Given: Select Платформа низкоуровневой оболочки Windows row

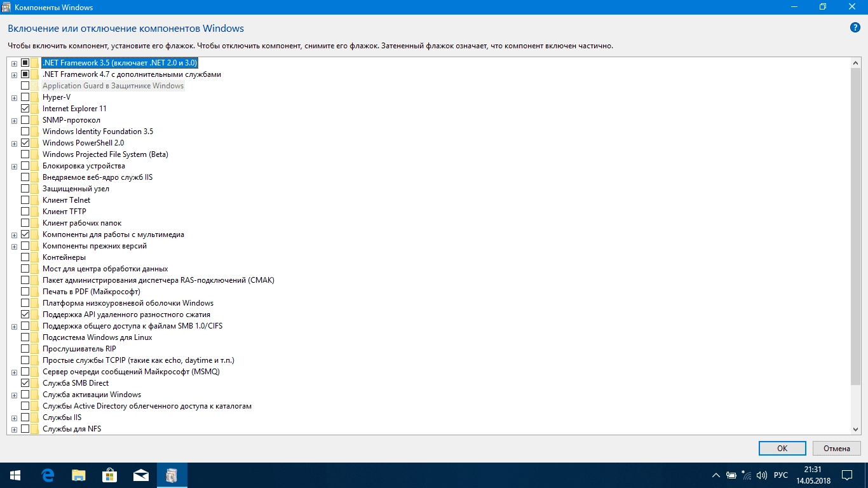Looking at the screenshot, I should [128, 303].
